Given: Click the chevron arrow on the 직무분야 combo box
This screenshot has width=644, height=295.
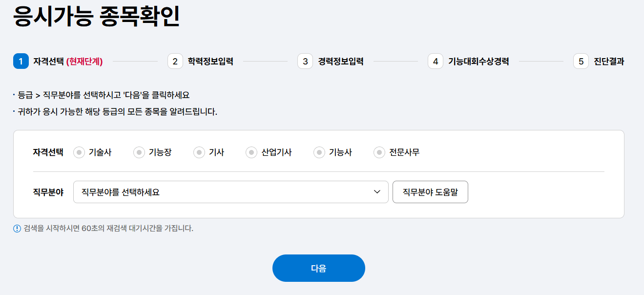Looking at the screenshot, I should (377, 192).
